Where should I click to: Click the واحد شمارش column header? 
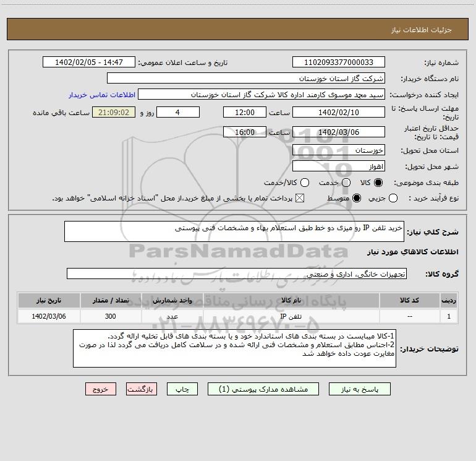pyautogui.click(x=172, y=300)
